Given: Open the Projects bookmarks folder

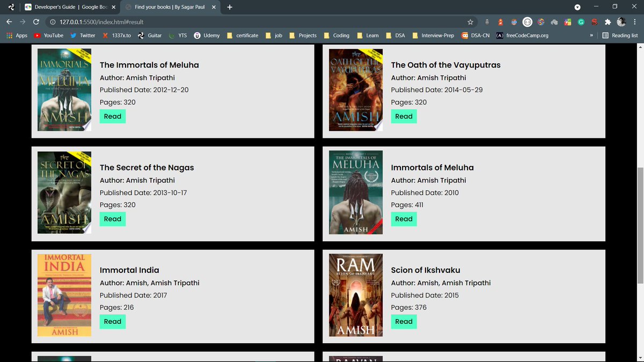Looking at the screenshot, I should pos(303,35).
